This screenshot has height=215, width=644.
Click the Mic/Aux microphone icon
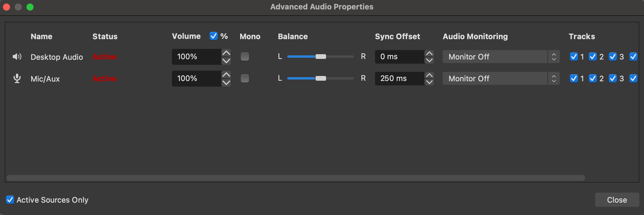click(x=17, y=78)
